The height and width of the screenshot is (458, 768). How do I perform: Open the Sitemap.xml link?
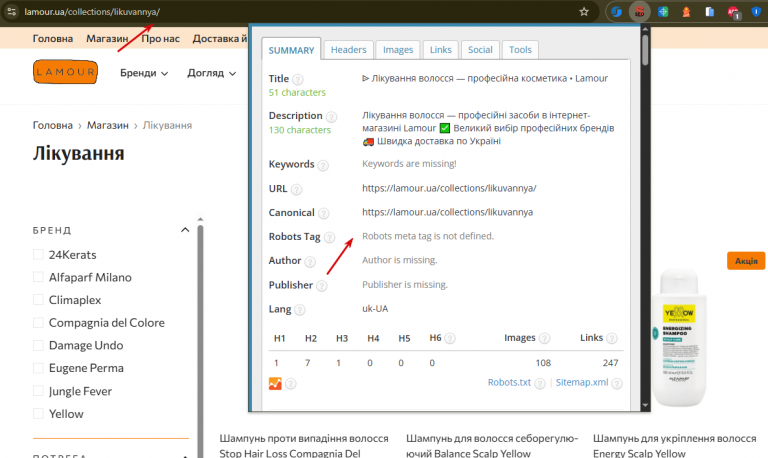point(582,383)
